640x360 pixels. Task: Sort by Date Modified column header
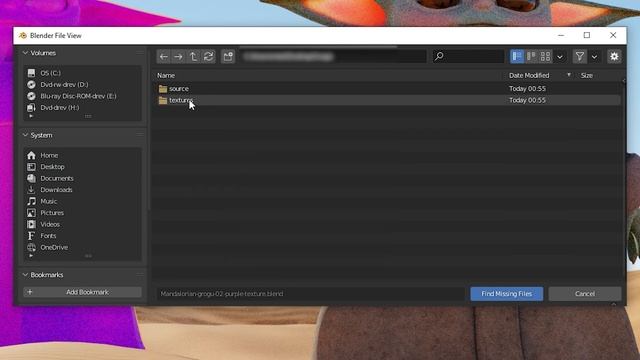coord(529,76)
